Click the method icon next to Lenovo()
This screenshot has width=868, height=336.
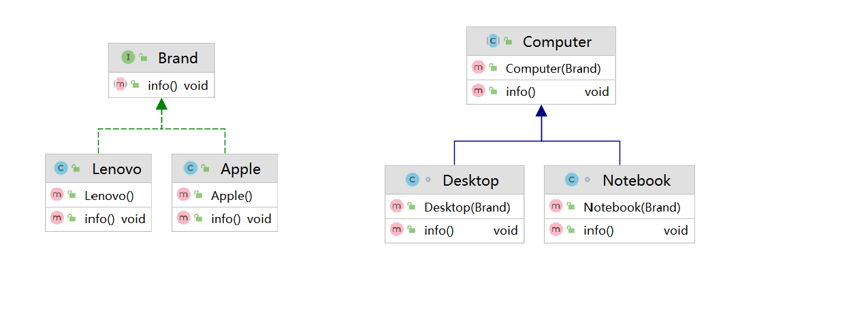57,195
